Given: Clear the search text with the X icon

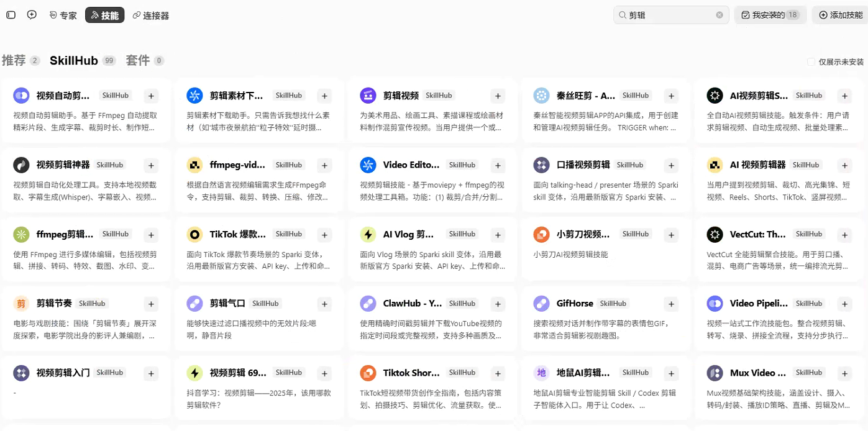Looking at the screenshot, I should click(720, 15).
